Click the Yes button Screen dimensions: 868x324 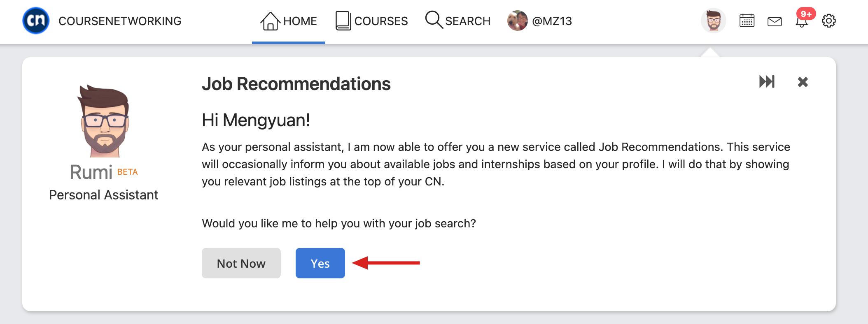pos(320,263)
